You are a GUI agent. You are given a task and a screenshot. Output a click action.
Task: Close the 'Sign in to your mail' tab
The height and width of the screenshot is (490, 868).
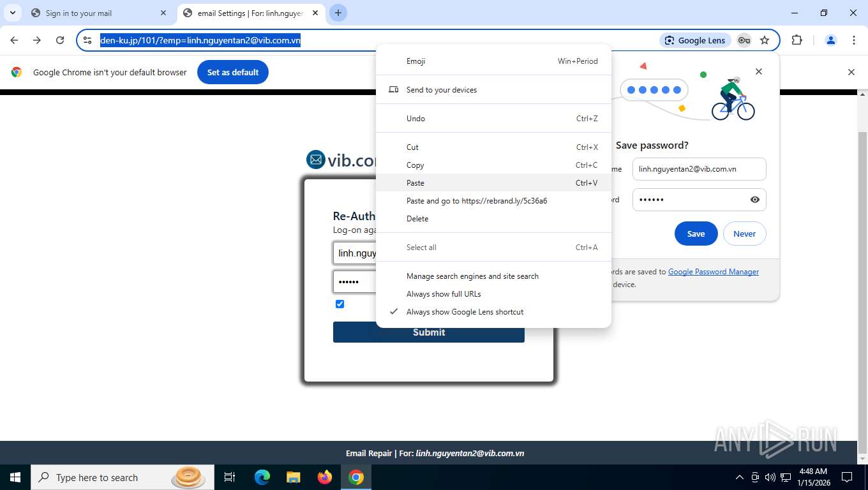(163, 13)
